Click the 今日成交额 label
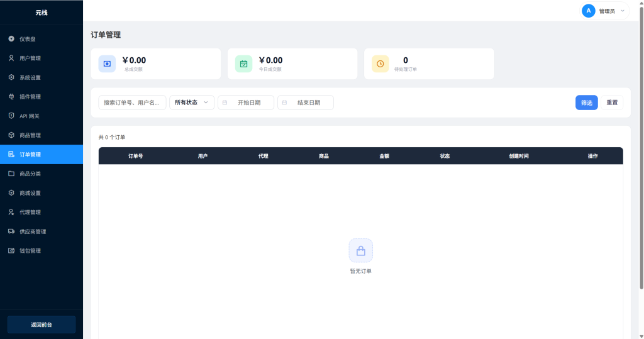 click(270, 69)
